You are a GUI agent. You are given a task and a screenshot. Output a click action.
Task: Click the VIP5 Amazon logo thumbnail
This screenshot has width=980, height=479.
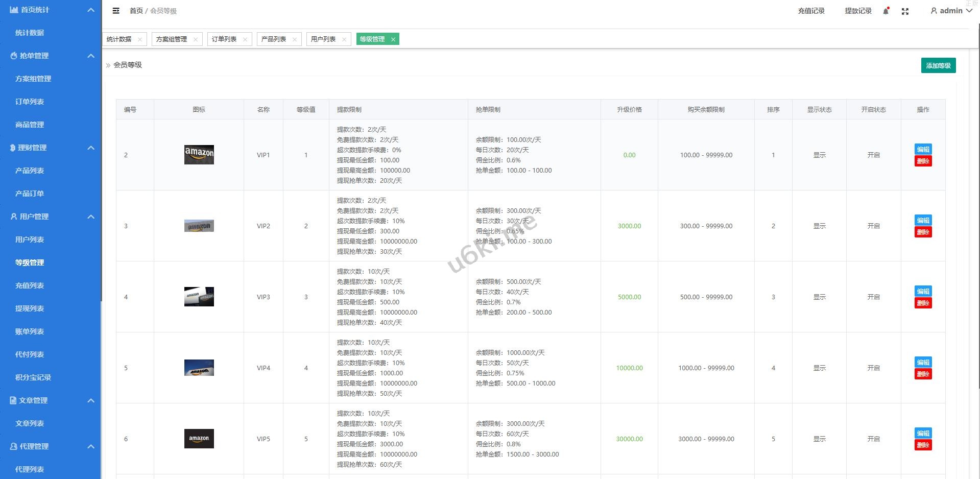pos(199,439)
